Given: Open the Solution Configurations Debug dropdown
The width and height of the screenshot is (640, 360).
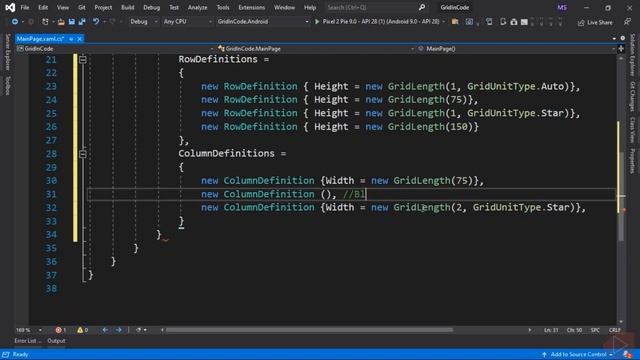Looking at the screenshot, I should pos(144,22).
